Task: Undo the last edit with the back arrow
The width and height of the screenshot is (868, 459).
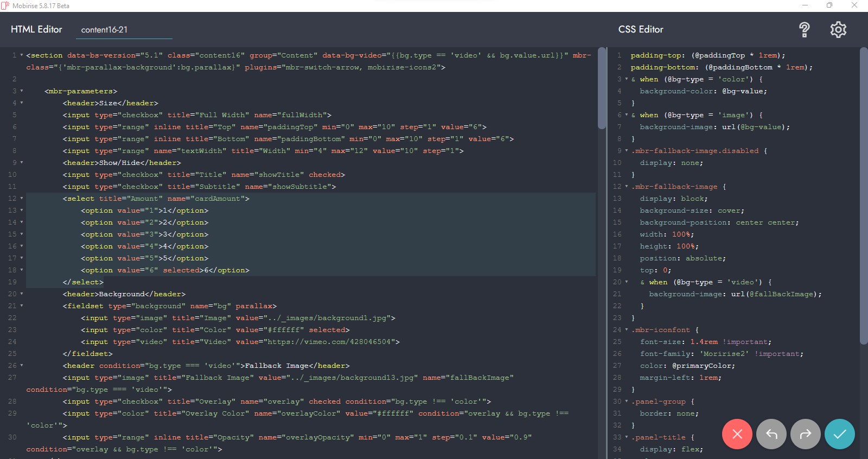Action: 771,434
